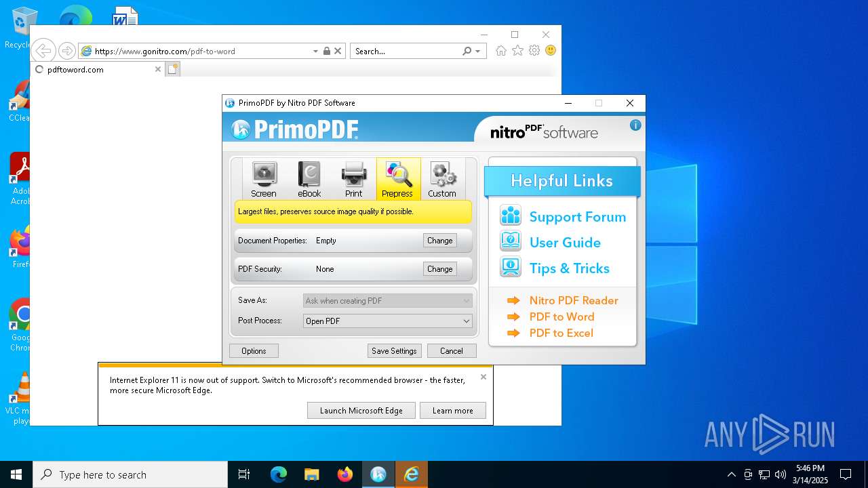Screen dimensions: 868x488
Task: Open Support Forum link
Action: 578,217
